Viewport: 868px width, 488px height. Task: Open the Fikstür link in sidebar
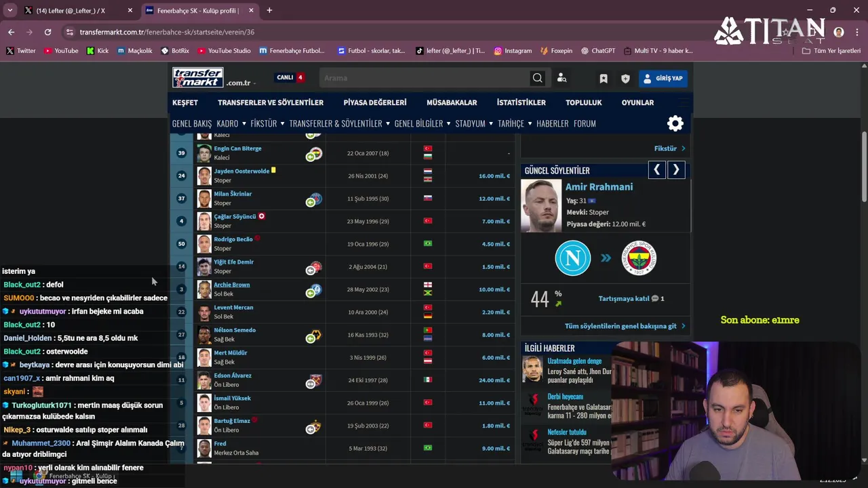[x=669, y=148]
